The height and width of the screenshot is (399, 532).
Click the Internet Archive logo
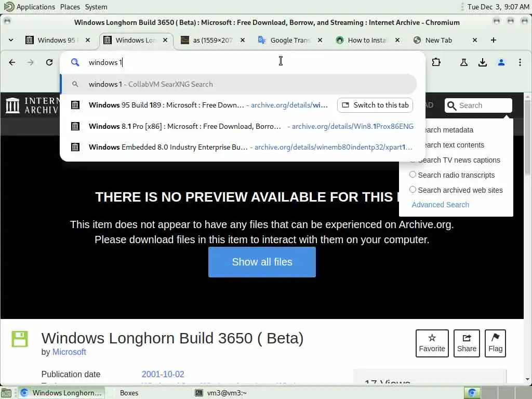[32, 105]
